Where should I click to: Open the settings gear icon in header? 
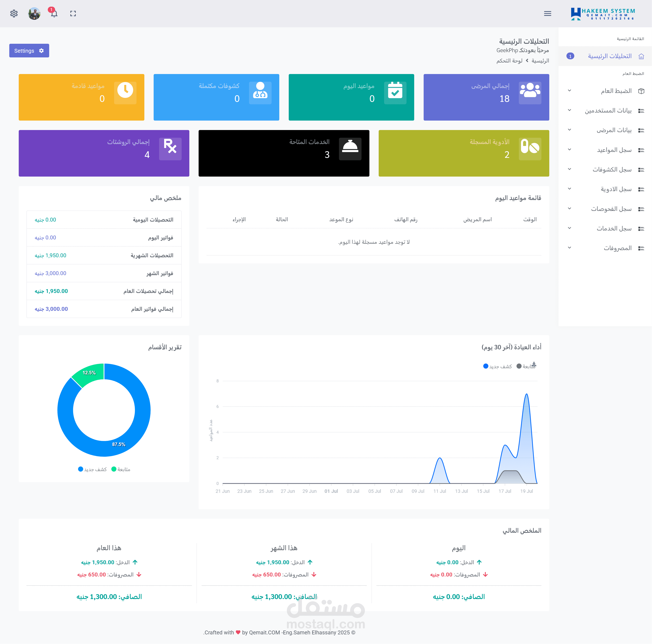[14, 13]
